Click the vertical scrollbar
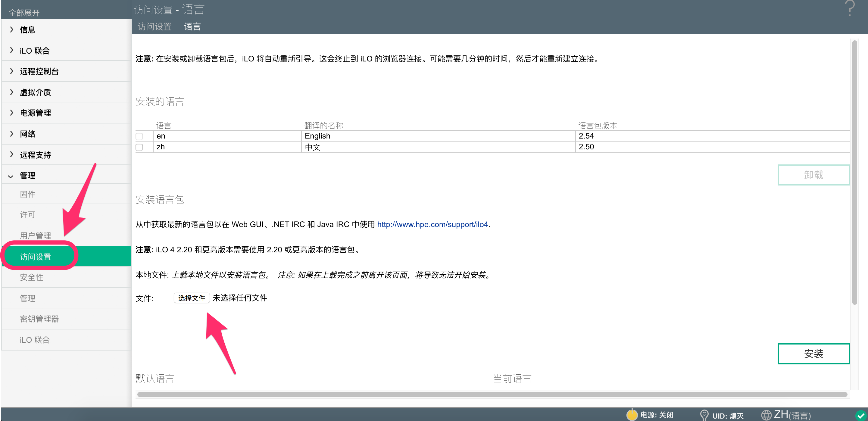 tap(854, 173)
